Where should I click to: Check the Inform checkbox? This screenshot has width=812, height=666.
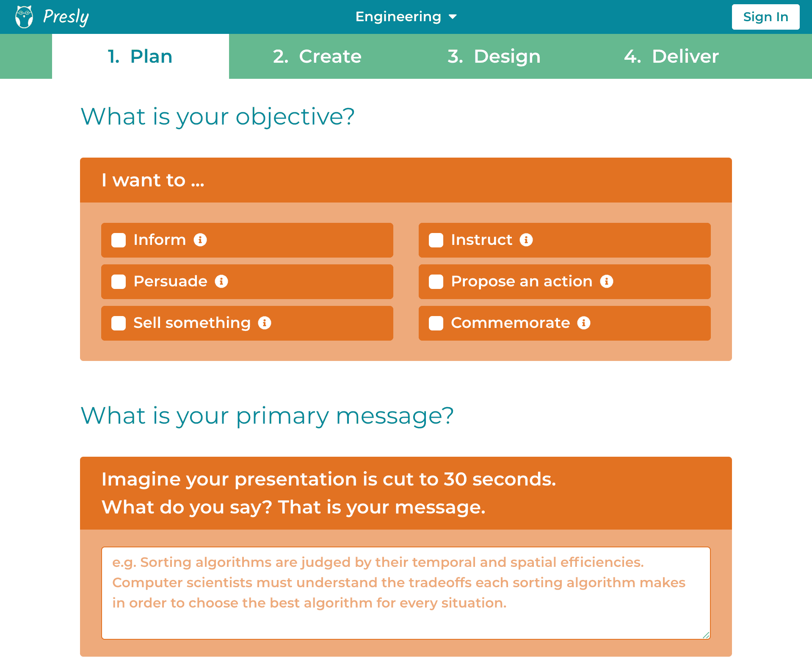119,240
